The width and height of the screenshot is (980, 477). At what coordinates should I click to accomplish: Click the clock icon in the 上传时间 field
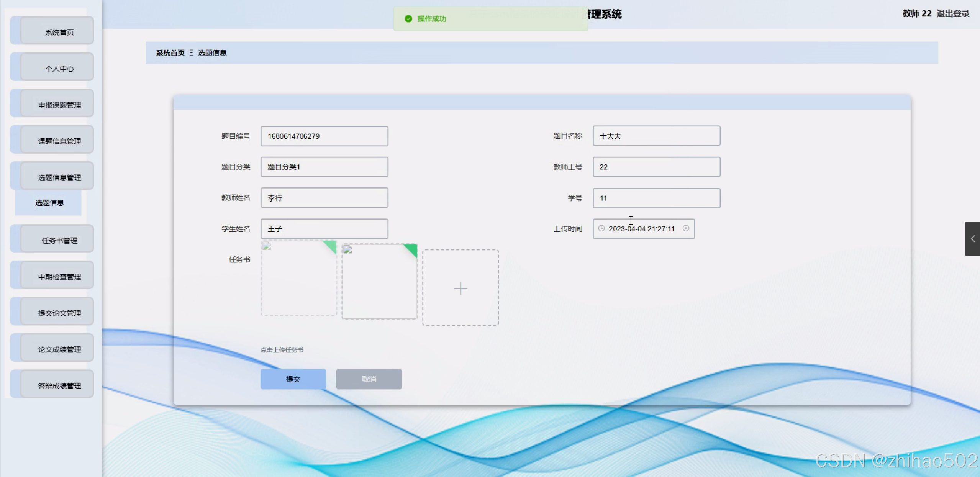[601, 229]
